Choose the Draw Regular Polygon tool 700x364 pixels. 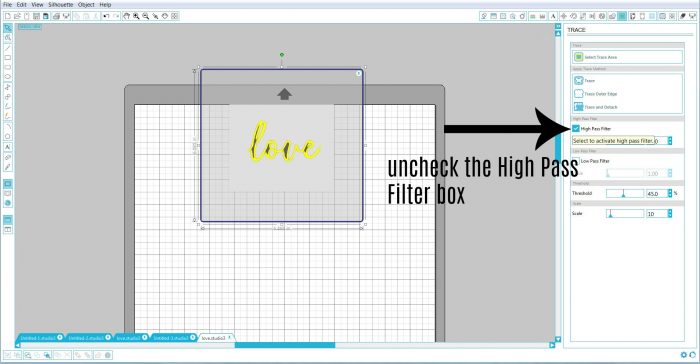click(8, 136)
